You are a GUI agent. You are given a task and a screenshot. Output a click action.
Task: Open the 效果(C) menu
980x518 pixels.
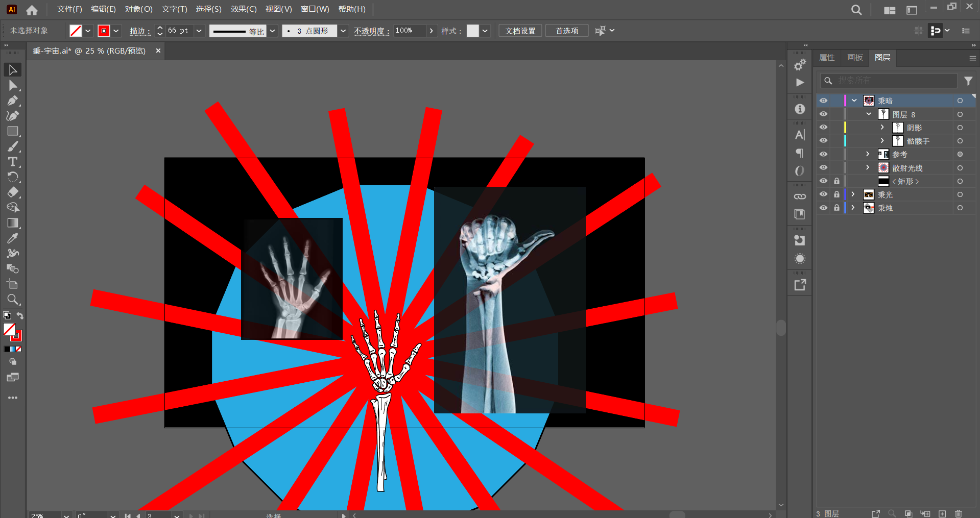(x=243, y=9)
